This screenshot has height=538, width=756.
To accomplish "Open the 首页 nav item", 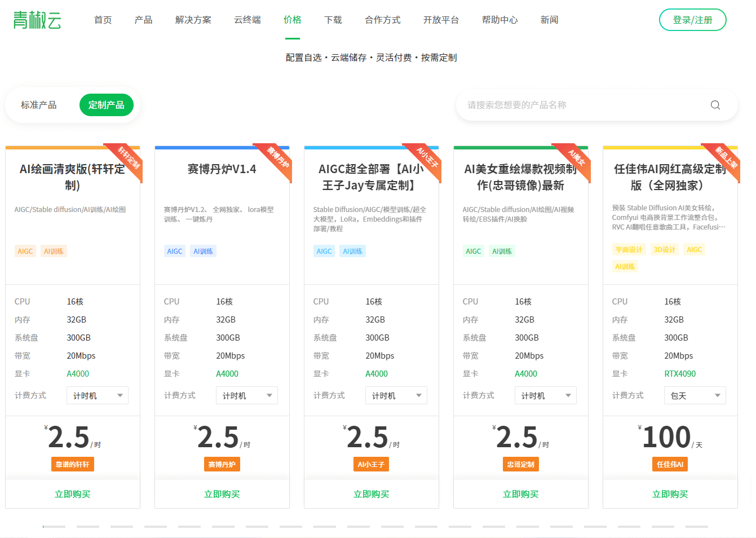I will [103, 20].
